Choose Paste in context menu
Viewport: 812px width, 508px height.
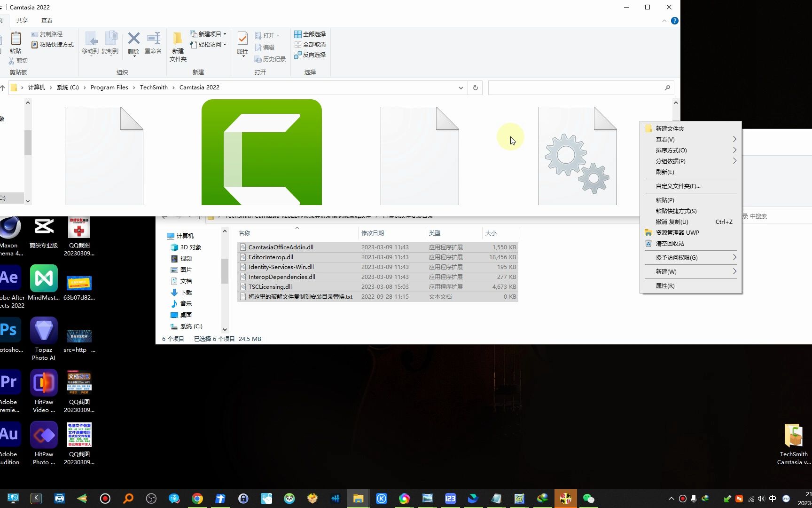(x=690, y=200)
